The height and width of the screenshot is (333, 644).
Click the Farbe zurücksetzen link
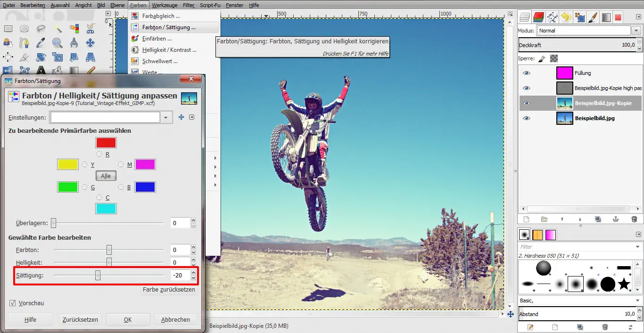click(169, 290)
